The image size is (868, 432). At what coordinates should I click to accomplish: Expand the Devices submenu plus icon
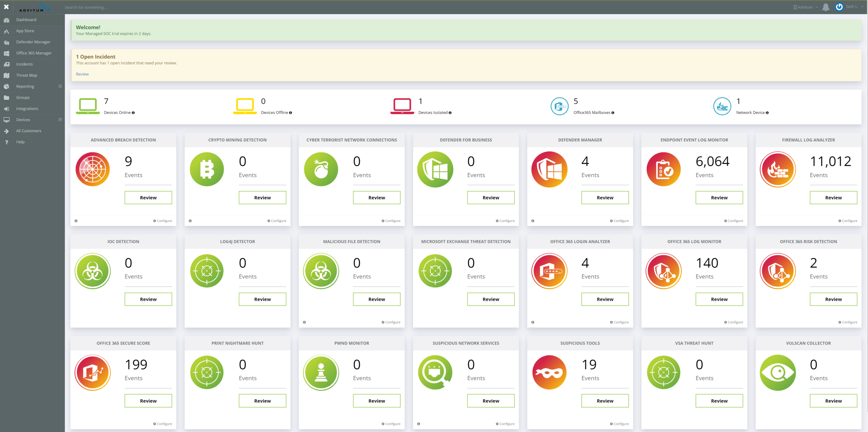[x=60, y=120]
